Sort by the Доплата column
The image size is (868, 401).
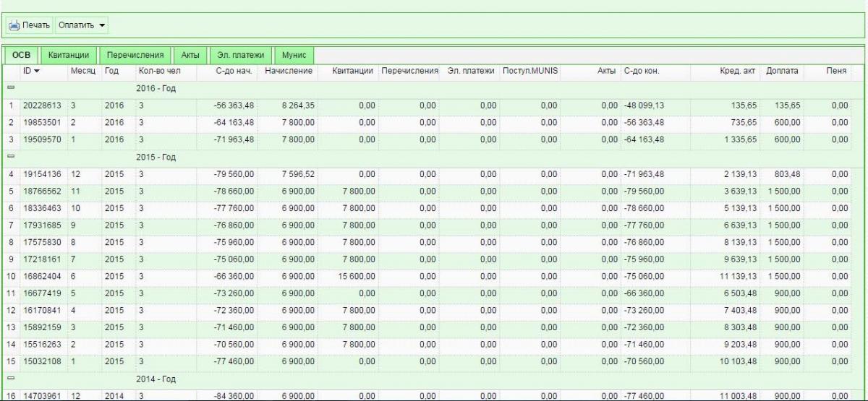click(x=782, y=71)
